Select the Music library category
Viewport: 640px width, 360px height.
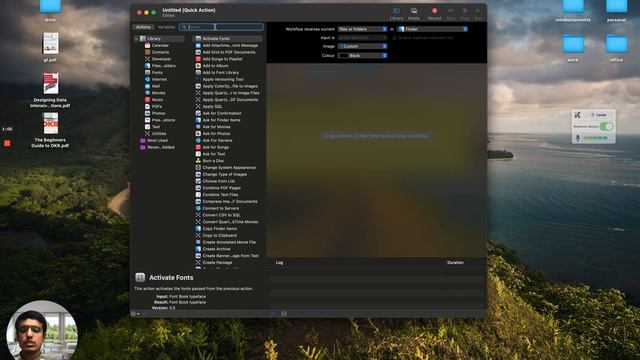[154, 100]
